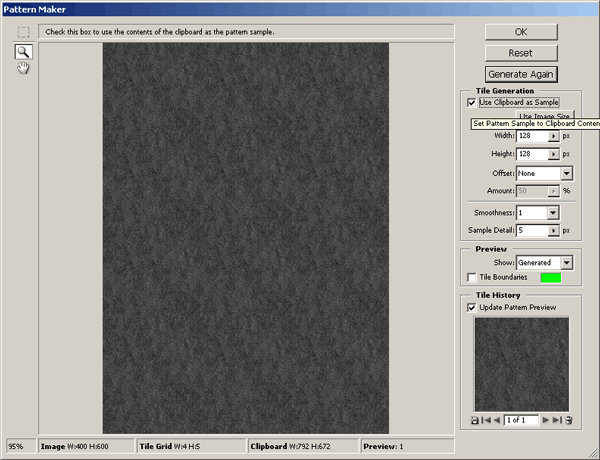The image size is (600, 460).
Task: Select the Rectangular Marquee tool
Action: pyautogui.click(x=23, y=32)
